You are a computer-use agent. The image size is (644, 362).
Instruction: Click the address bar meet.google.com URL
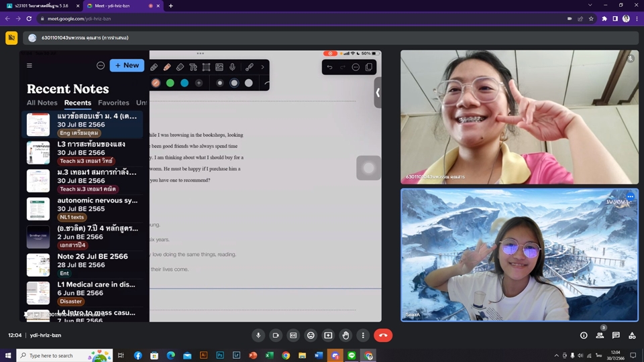(x=79, y=19)
